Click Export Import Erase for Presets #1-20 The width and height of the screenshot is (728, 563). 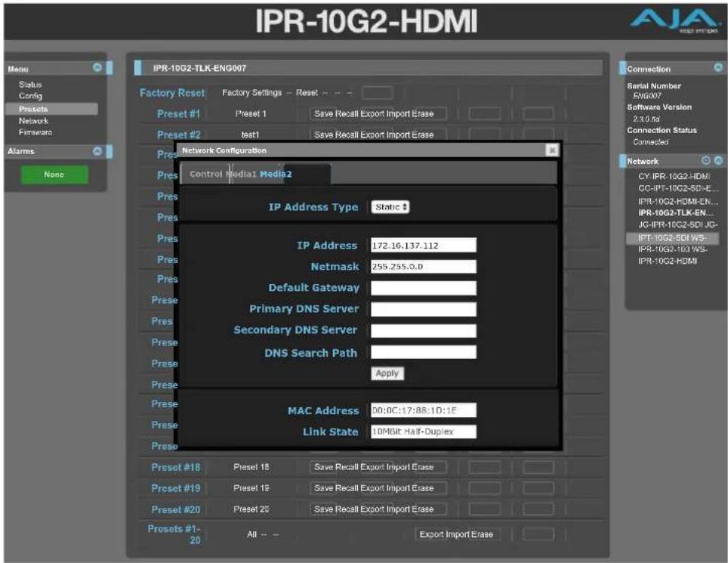click(458, 534)
